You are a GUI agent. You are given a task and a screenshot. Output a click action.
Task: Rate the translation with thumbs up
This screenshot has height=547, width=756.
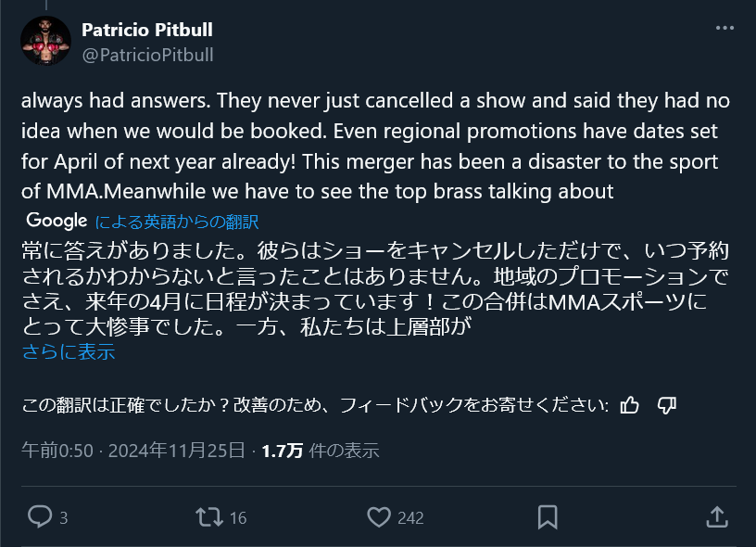pyautogui.click(x=629, y=404)
